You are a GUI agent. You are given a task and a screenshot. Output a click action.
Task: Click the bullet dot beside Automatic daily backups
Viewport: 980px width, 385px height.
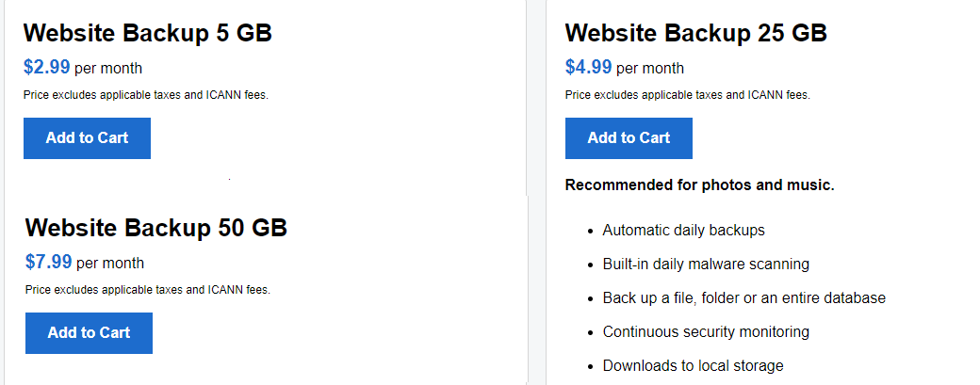(x=591, y=232)
